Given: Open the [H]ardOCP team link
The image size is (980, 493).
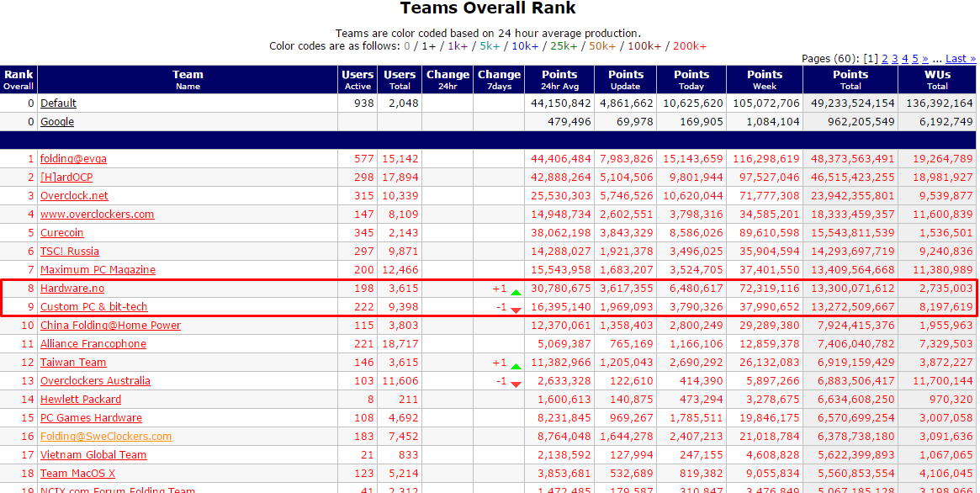Looking at the screenshot, I should (66, 178).
